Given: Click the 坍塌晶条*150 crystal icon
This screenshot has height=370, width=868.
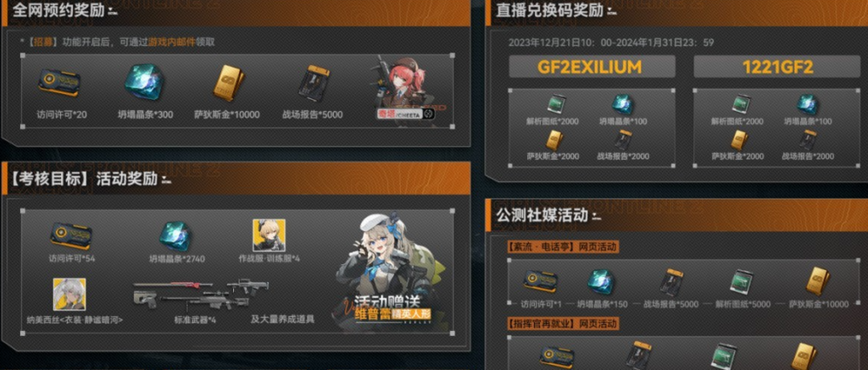Looking at the screenshot, I should pyautogui.click(x=603, y=281).
